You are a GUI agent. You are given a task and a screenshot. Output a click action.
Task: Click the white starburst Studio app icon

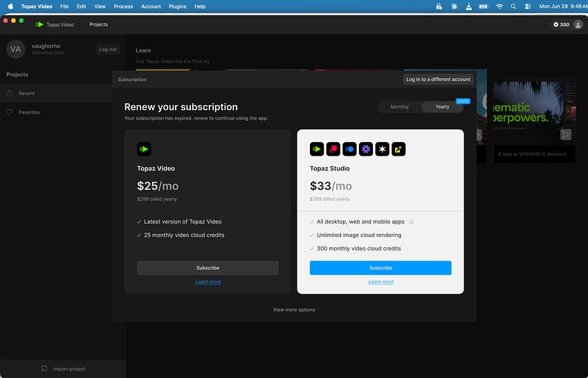(x=382, y=149)
